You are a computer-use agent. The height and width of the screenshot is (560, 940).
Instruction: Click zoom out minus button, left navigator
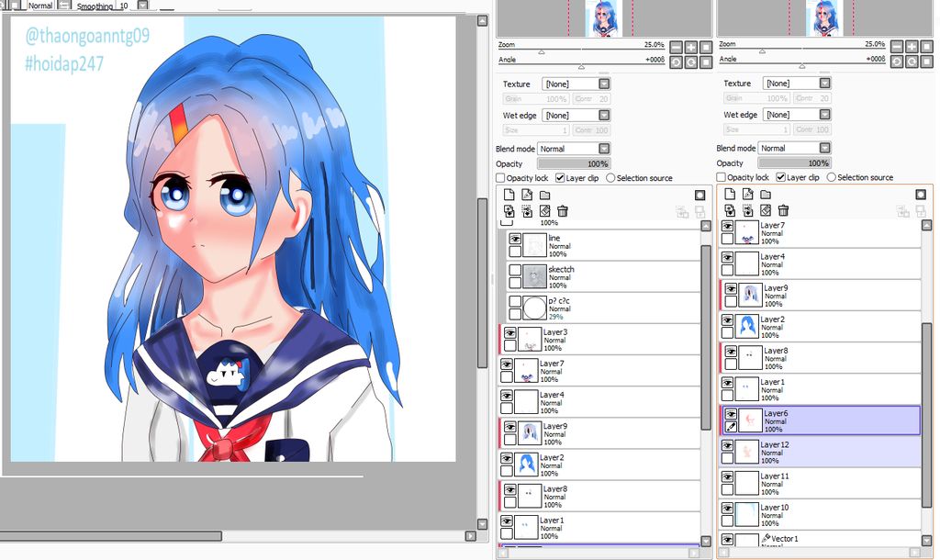click(x=677, y=48)
